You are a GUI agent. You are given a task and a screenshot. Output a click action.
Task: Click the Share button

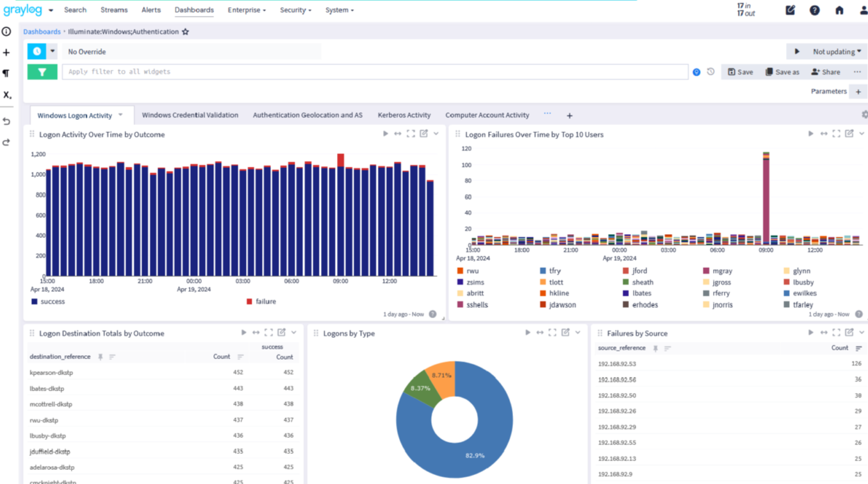click(825, 72)
